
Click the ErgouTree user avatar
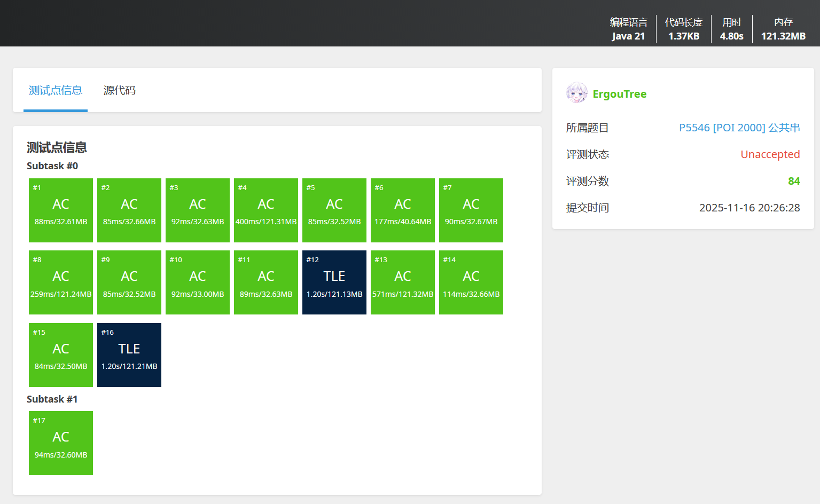click(576, 93)
